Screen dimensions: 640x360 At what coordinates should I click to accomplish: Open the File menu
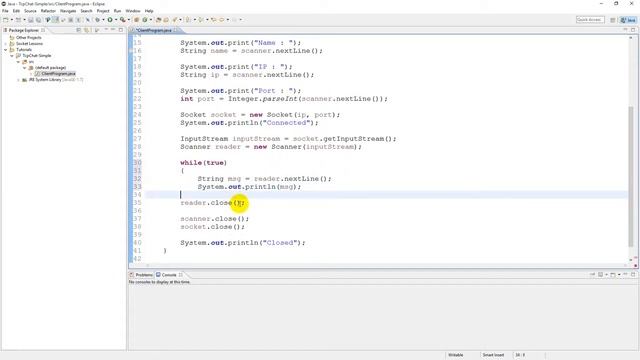coord(5,11)
